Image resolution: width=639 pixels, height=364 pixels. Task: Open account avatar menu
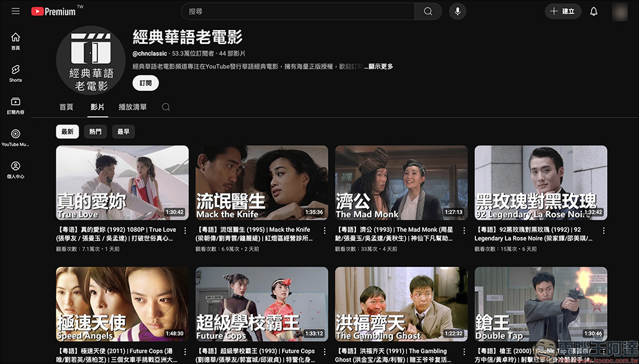click(x=619, y=11)
